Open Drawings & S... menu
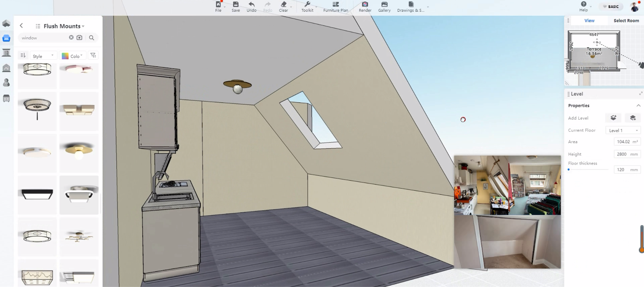The height and width of the screenshot is (287, 644). 411,6
